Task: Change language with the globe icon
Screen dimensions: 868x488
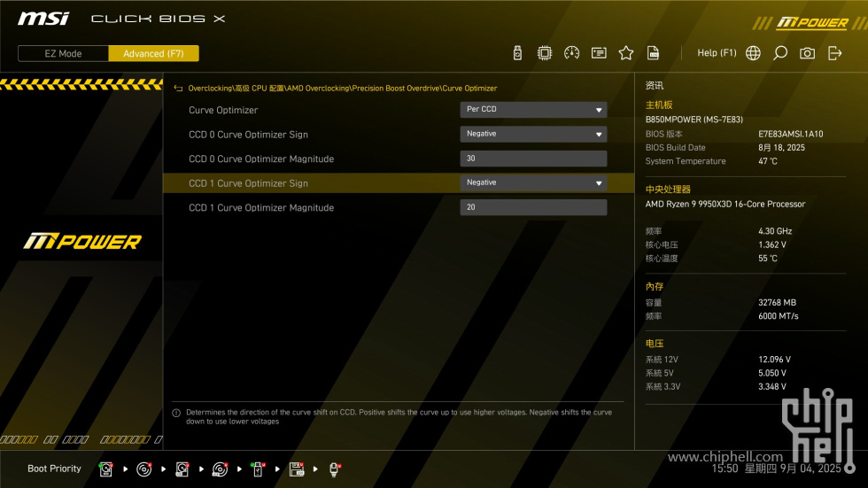Action: pos(753,53)
